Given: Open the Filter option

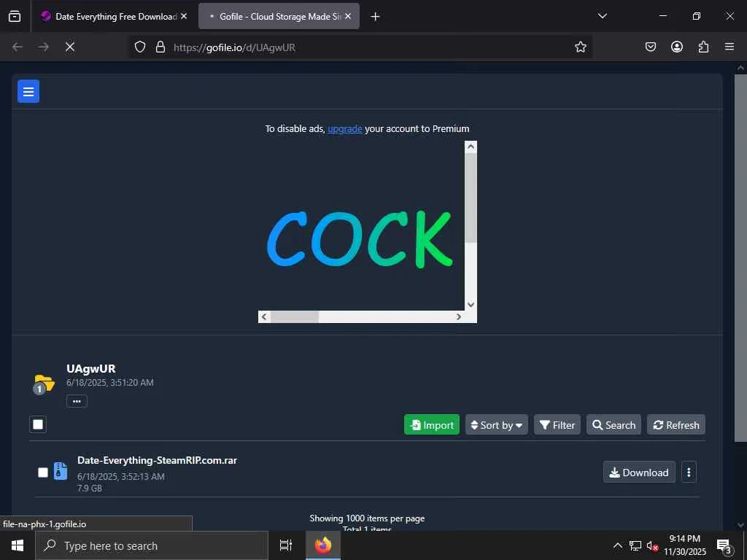Looking at the screenshot, I should point(557,425).
